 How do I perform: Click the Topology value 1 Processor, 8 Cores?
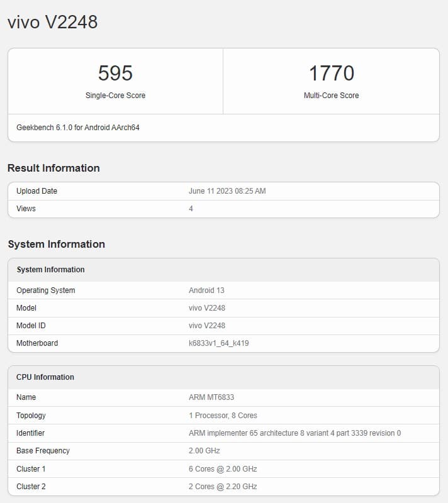(223, 416)
